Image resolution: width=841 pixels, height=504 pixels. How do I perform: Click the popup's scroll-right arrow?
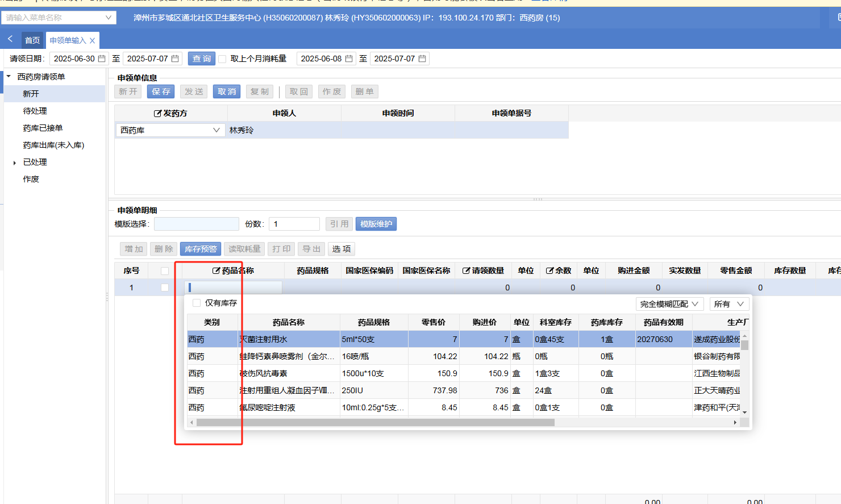735,422
